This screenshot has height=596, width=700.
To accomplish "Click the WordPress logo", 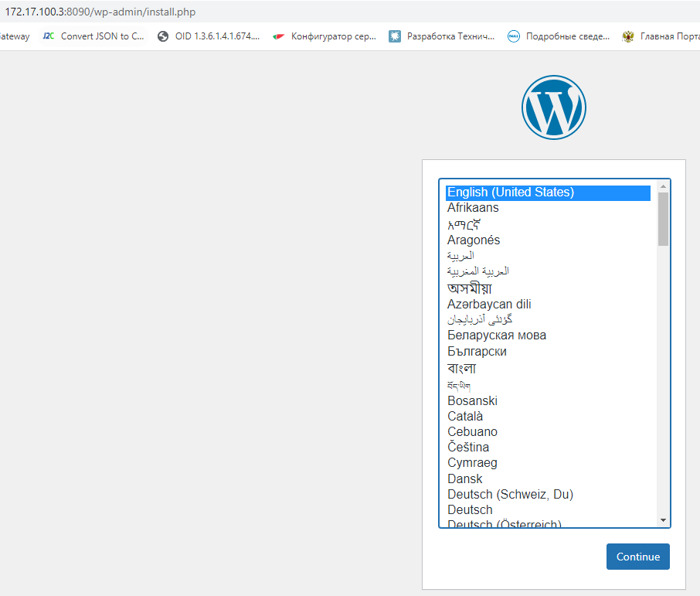I will click(x=553, y=107).
